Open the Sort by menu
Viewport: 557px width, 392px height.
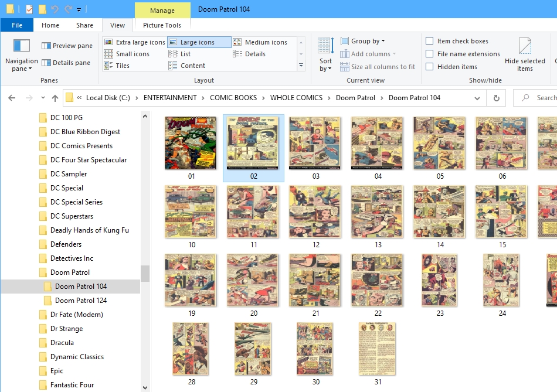pos(325,54)
